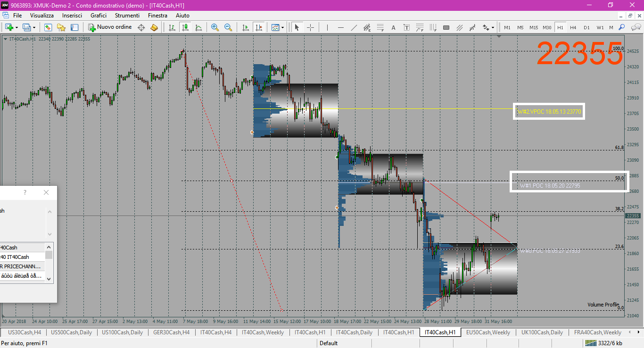Zoom out of the chart
This screenshot has width=644, height=348.
[x=228, y=27]
